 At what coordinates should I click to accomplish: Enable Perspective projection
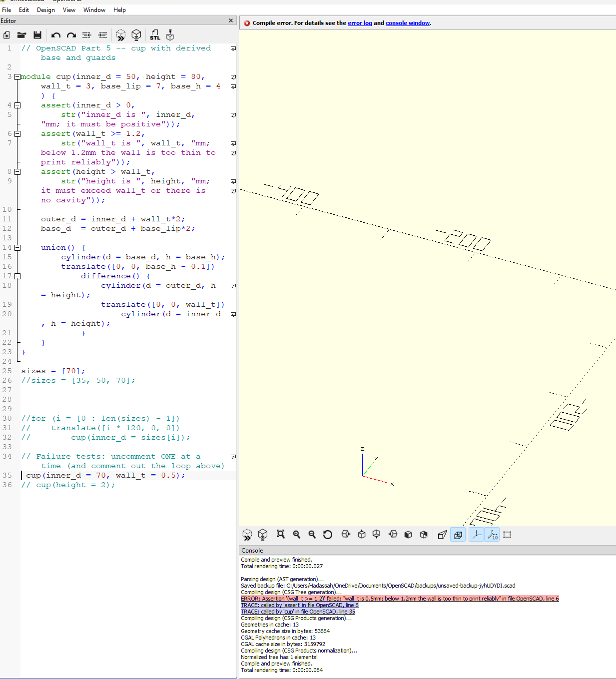click(442, 535)
